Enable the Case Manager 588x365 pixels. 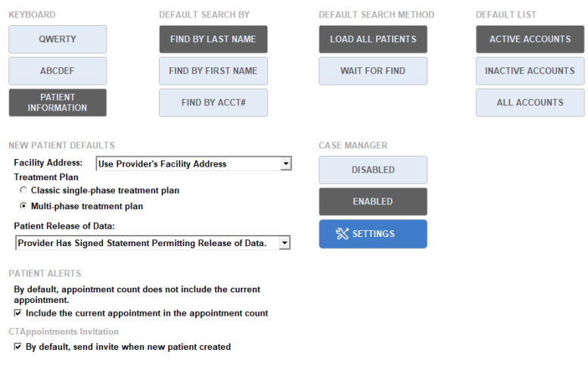pyautogui.click(x=372, y=202)
